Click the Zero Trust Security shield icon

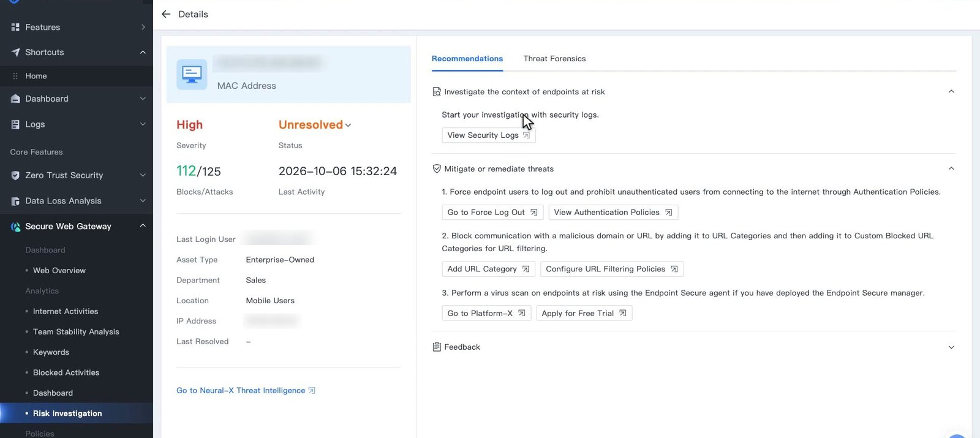click(x=15, y=175)
